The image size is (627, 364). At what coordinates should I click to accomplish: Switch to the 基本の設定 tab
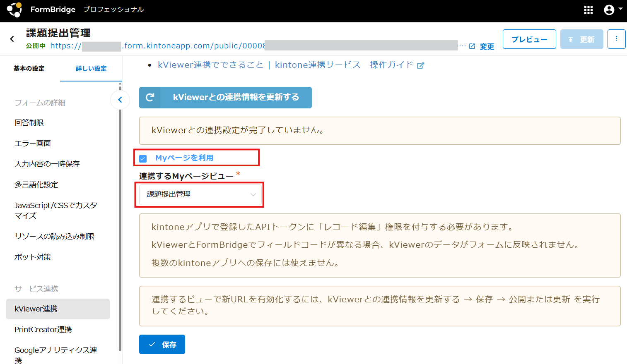[x=29, y=69]
